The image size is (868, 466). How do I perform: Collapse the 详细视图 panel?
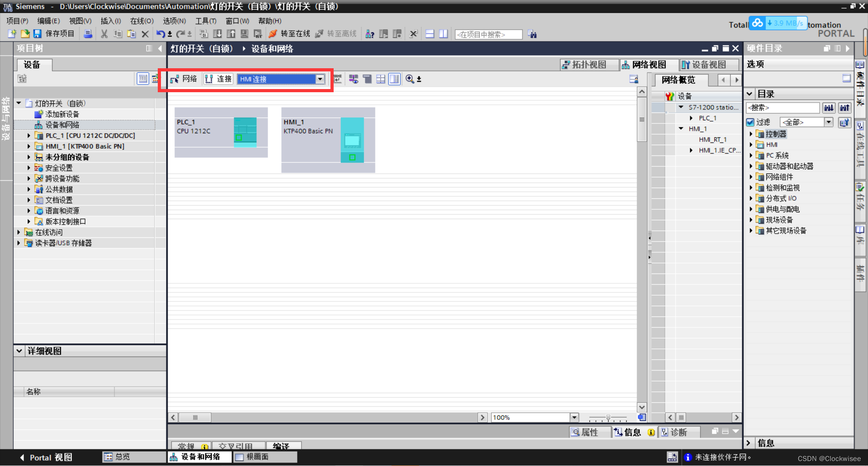19,351
